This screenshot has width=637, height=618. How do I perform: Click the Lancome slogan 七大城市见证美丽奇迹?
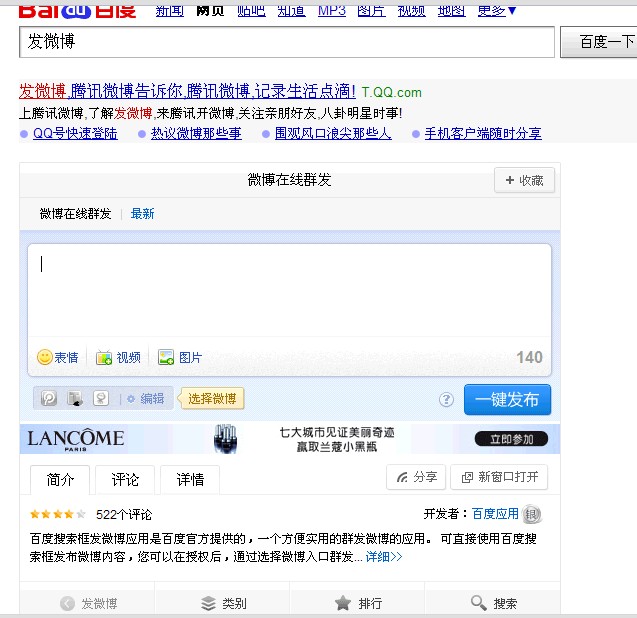(337, 432)
